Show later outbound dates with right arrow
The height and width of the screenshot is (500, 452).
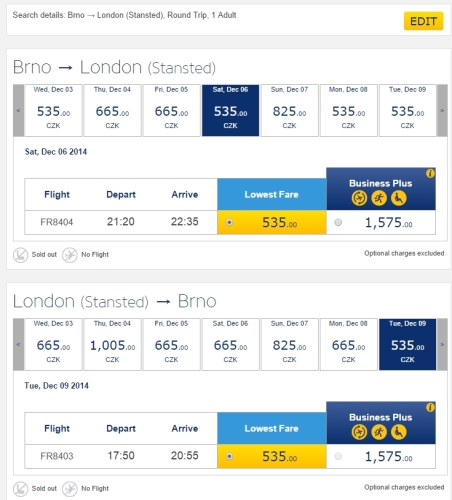[442, 110]
